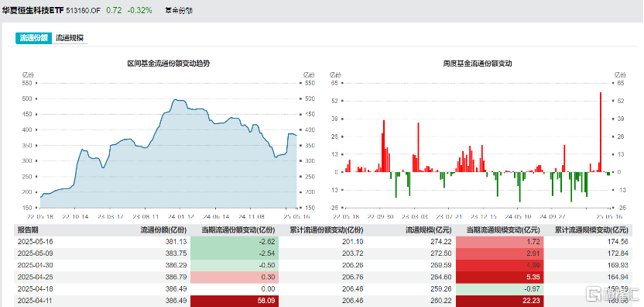The height and width of the screenshot is (307, 644).
Task: Switch to the 流通份额 tab
Action: point(34,38)
